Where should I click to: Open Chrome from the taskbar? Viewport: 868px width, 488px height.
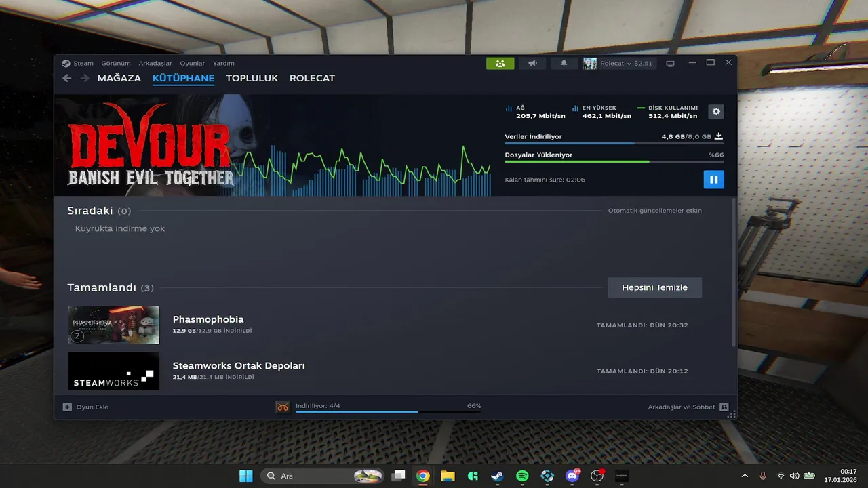422,476
